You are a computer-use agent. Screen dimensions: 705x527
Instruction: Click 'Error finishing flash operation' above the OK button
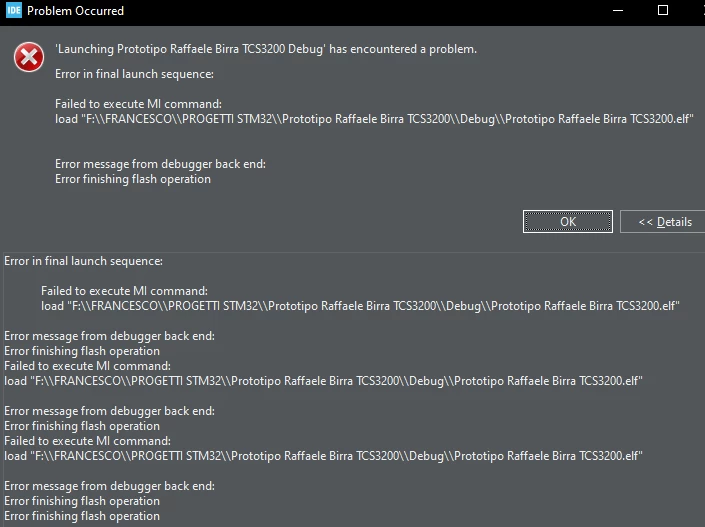point(133,179)
